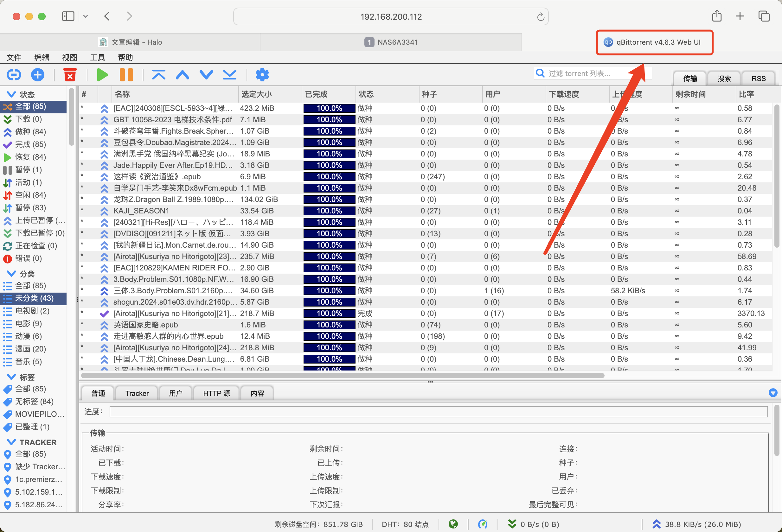Open the 视图 menu
782x532 pixels.
pyautogui.click(x=70, y=58)
